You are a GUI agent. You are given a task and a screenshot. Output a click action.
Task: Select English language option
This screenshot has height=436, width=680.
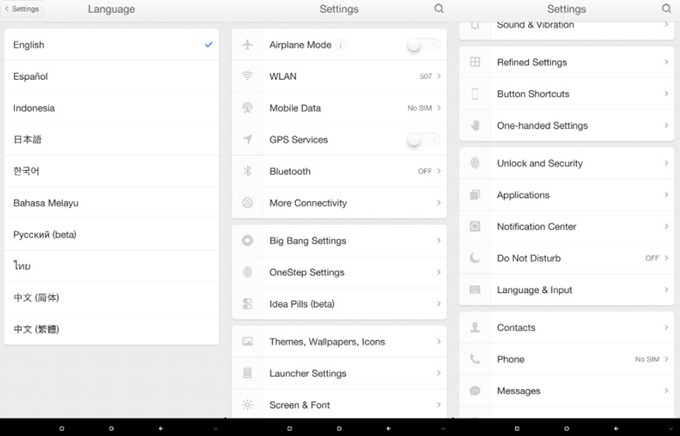pyautogui.click(x=110, y=45)
